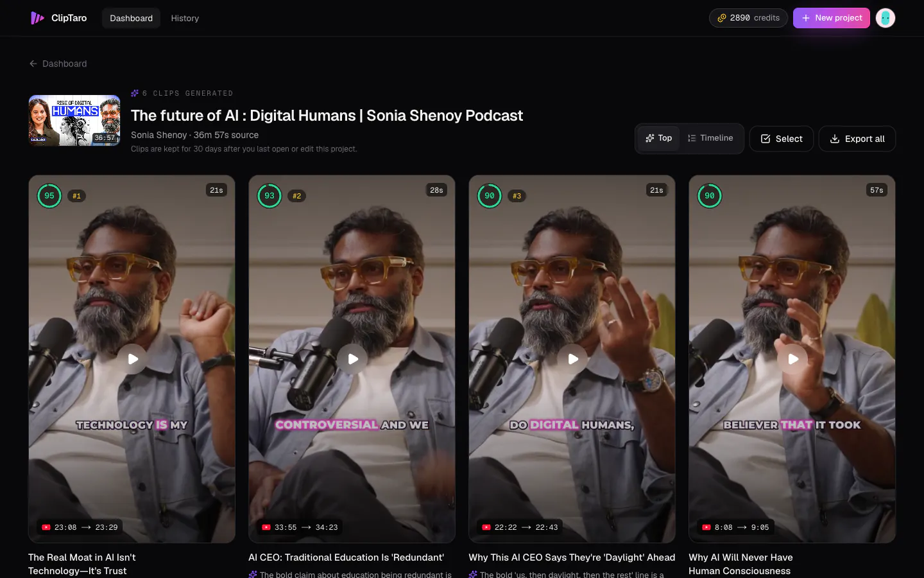Click title 'The Real Moat in AI Isn't Technology'
The image size is (924, 578).
coord(82,564)
